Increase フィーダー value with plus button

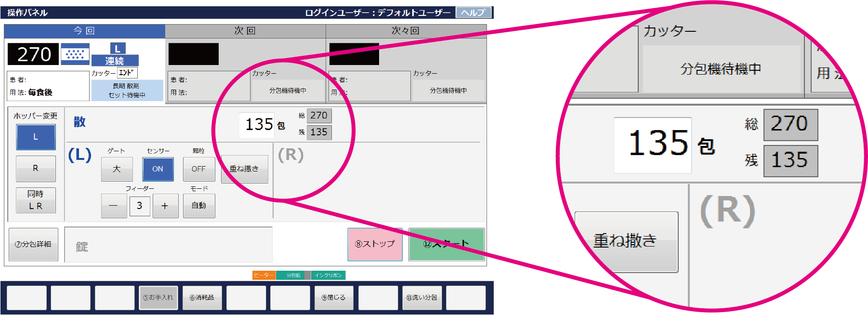pyautogui.click(x=165, y=206)
